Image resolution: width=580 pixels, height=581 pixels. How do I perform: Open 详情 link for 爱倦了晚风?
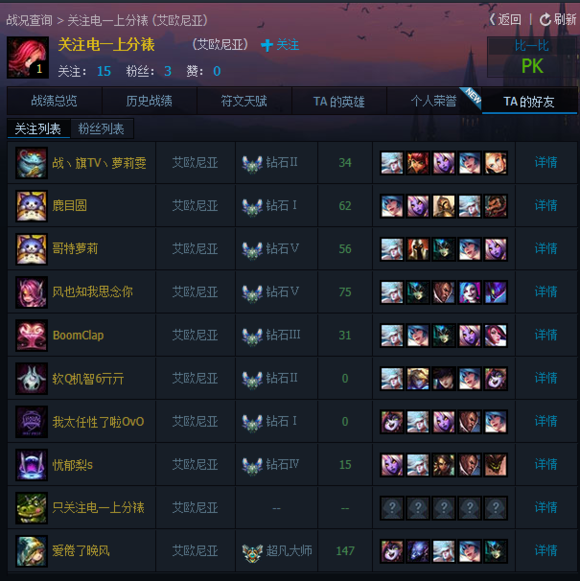(546, 551)
